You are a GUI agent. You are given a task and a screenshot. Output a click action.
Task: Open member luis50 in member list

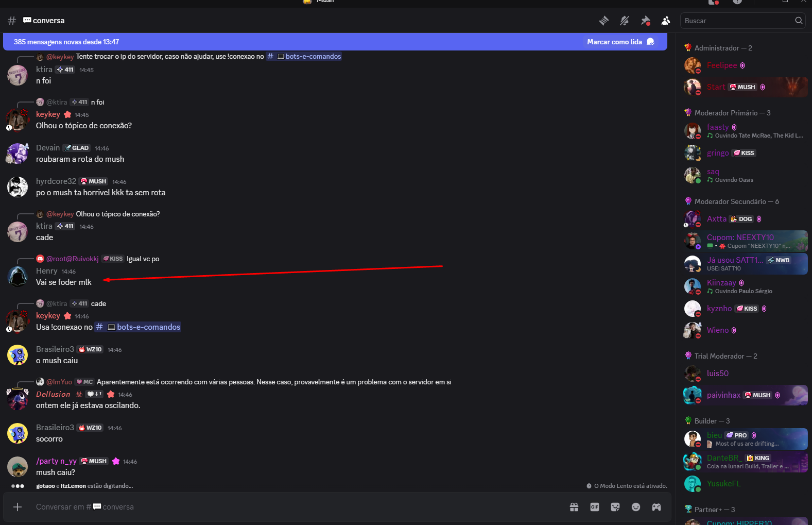point(745,374)
